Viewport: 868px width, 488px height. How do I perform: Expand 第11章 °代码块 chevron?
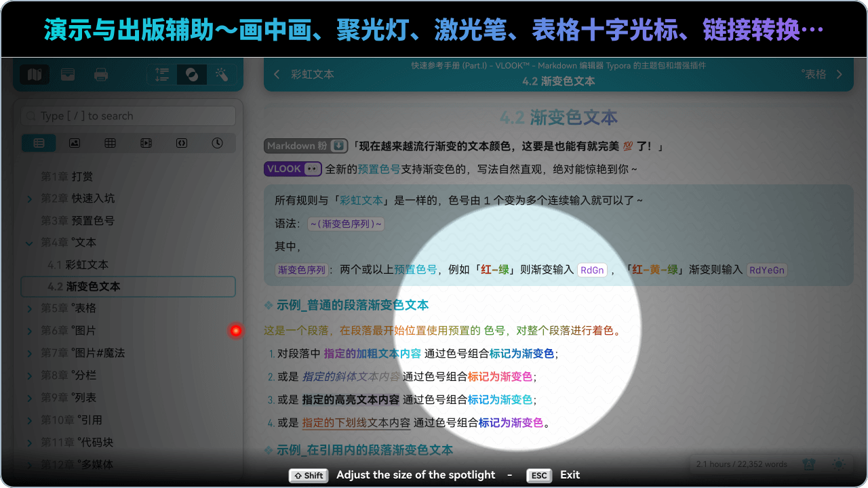[29, 442]
